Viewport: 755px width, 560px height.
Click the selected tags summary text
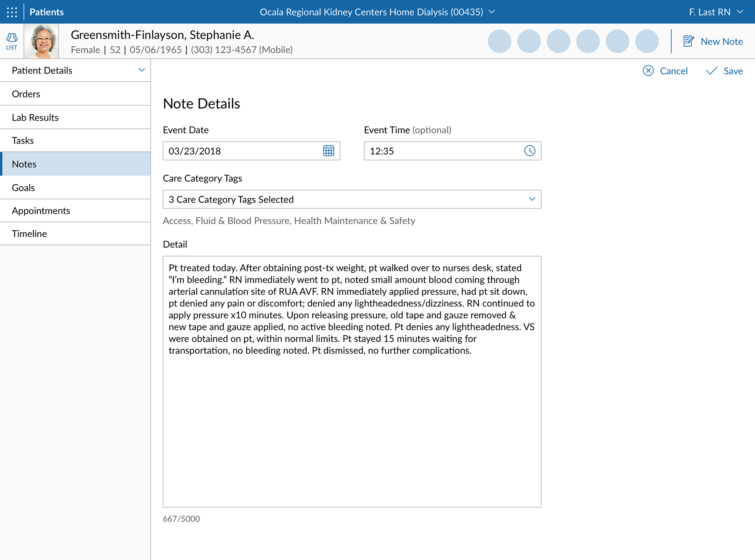tap(289, 221)
